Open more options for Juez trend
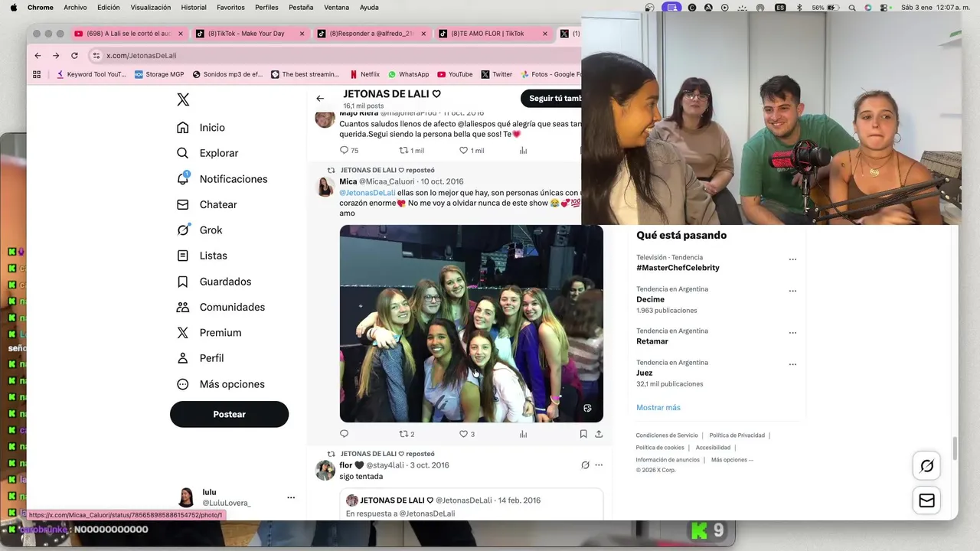This screenshot has width=980, height=551. point(792,364)
